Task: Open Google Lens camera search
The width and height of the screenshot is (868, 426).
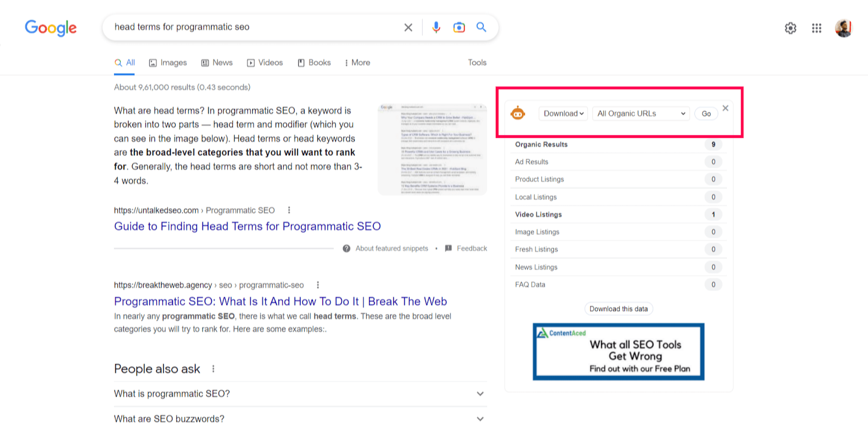Action: click(459, 27)
